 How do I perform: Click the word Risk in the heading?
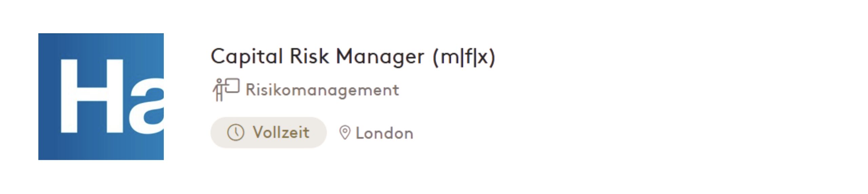click(x=309, y=56)
